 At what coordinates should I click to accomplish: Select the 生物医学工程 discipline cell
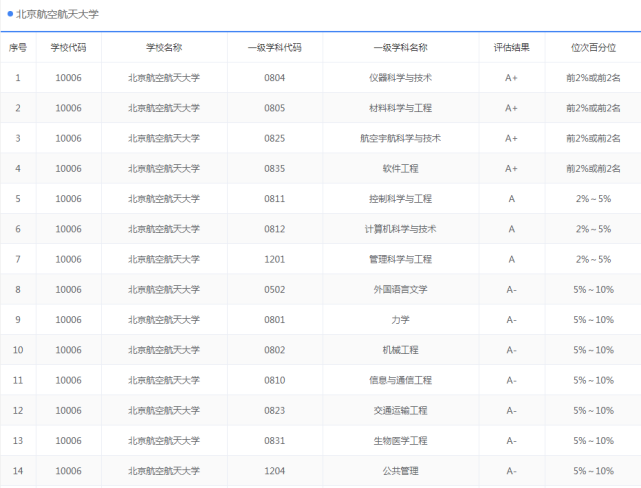click(401, 441)
